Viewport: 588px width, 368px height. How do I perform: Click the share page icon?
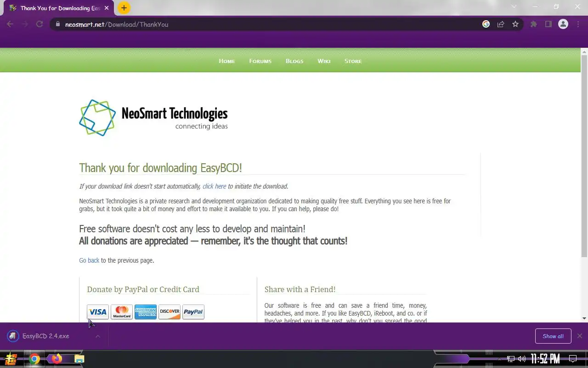501,24
